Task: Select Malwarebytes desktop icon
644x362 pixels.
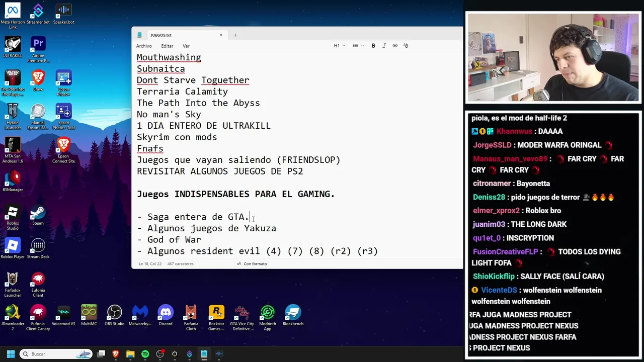Action: click(140, 315)
